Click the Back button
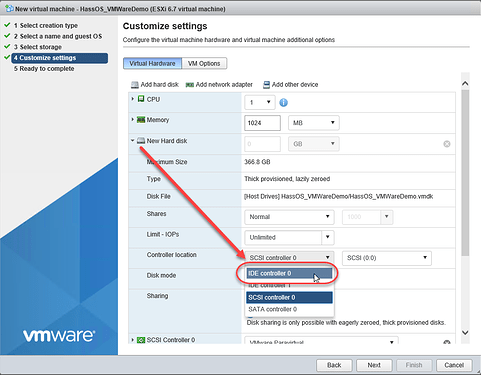Viewport: 481px width, 375px height. coord(334,365)
